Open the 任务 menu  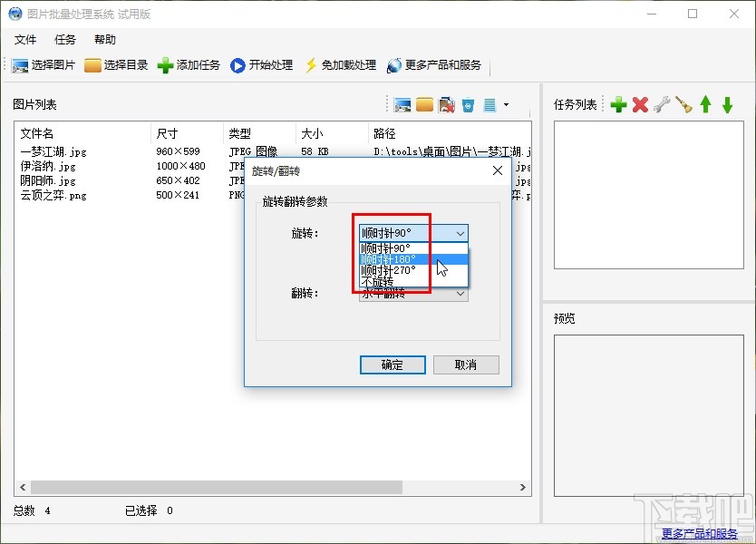pos(63,39)
